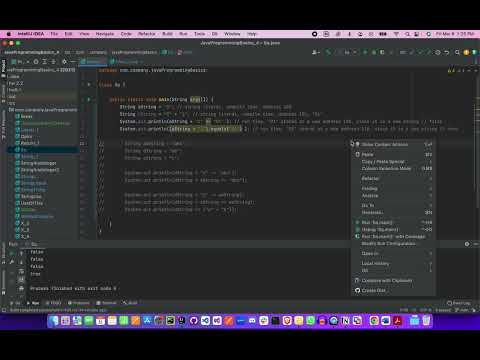
Task: Open Google Chrome from the Dock
Action: point(374,321)
